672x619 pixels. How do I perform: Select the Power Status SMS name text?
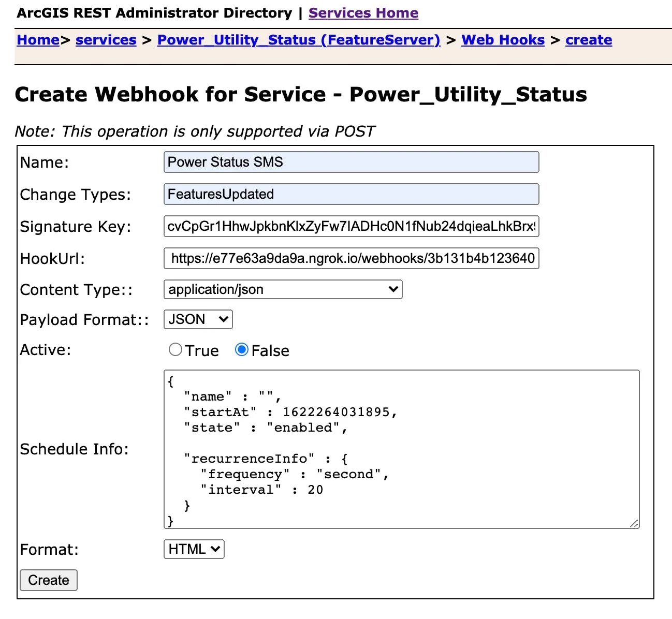(x=225, y=162)
